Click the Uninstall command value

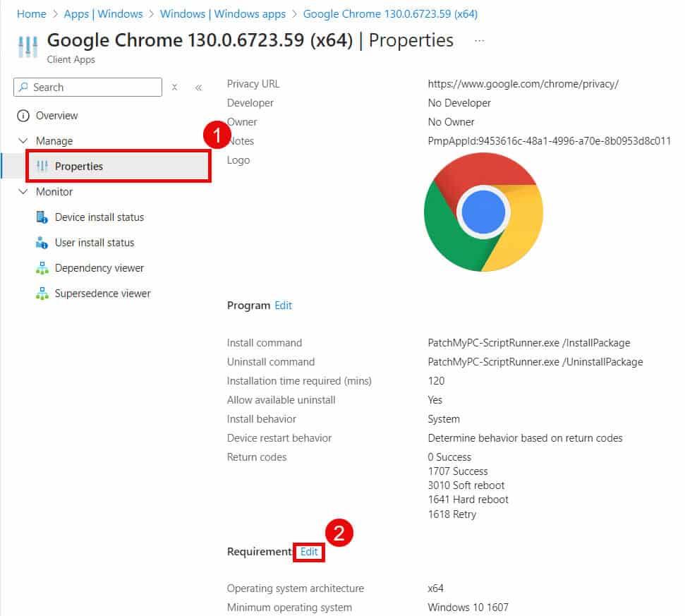coord(535,362)
